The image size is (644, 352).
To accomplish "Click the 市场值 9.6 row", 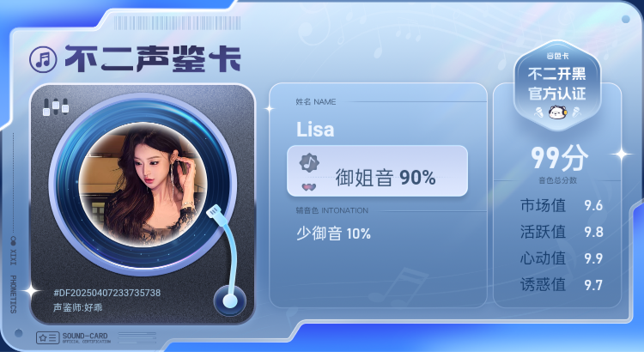I will tap(562, 205).
